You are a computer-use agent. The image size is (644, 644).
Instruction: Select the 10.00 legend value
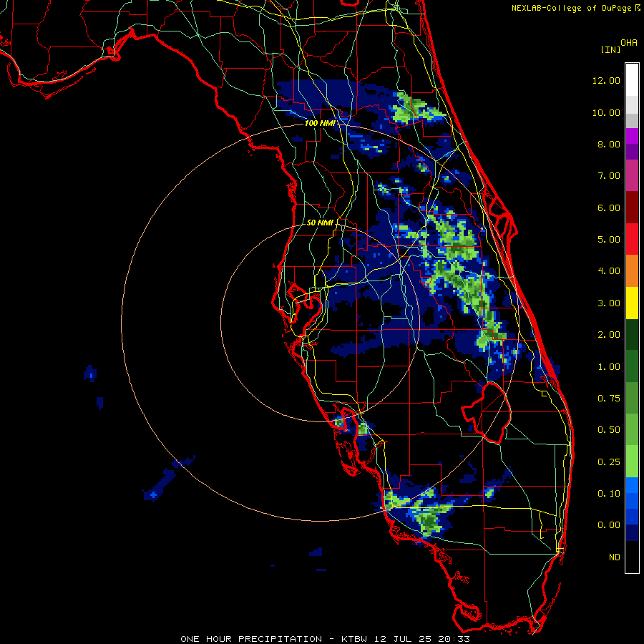(606, 112)
